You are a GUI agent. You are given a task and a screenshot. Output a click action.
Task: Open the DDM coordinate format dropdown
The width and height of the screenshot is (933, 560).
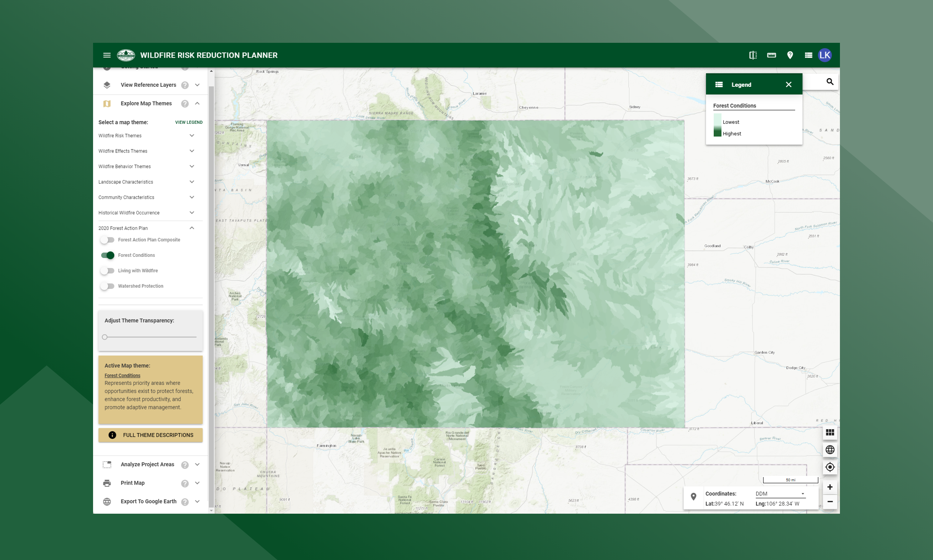pyautogui.click(x=780, y=494)
